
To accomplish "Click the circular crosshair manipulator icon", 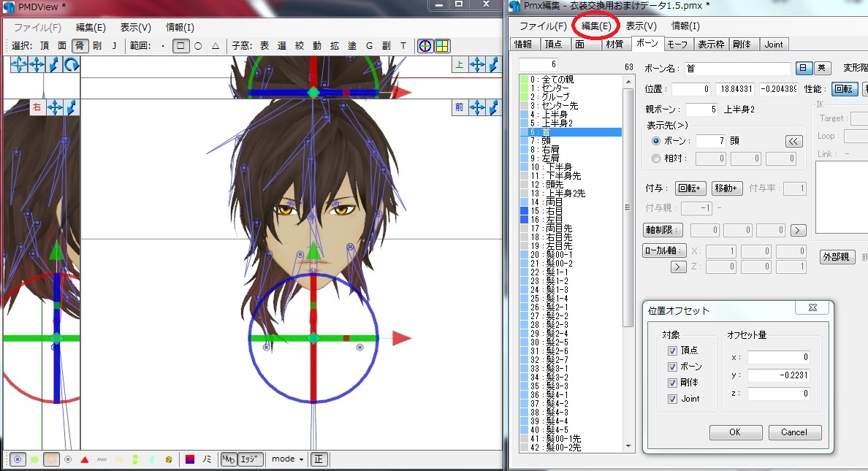I will [425, 46].
